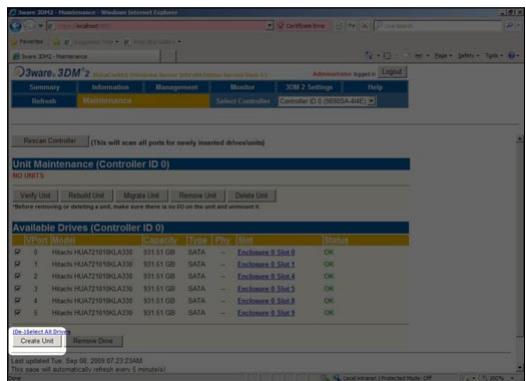
Task: Open the Safety menu dropdown
Action: point(469,56)
